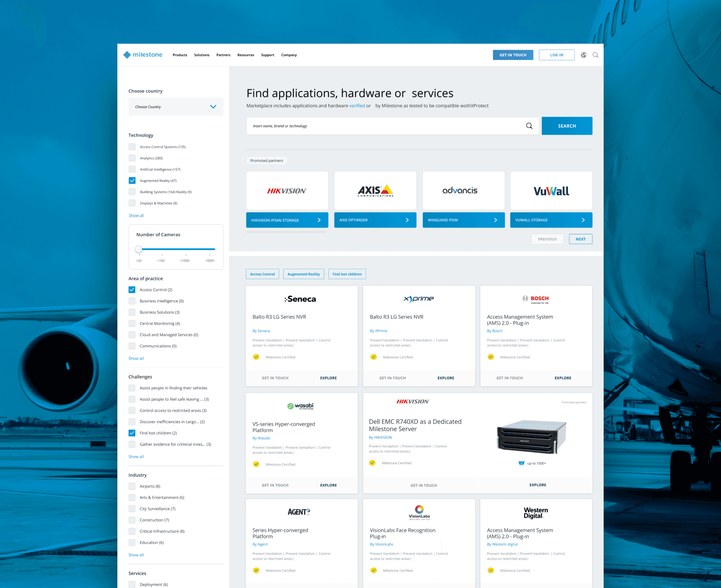721x588 pixels.
Task: Open the Axis Communications partner logo
Action: click(375, 191)
